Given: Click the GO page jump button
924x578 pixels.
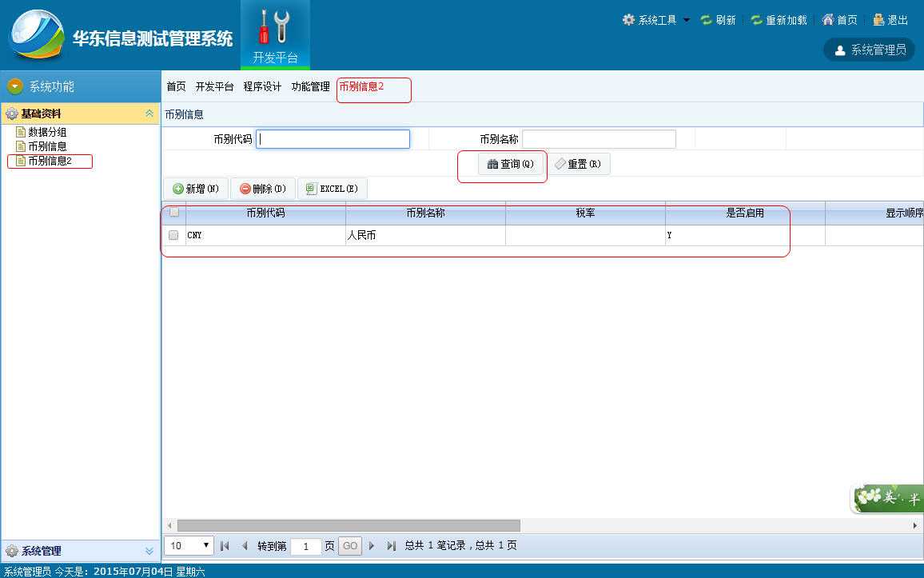Looking at the screenshot, I should (x=350, y=545).
